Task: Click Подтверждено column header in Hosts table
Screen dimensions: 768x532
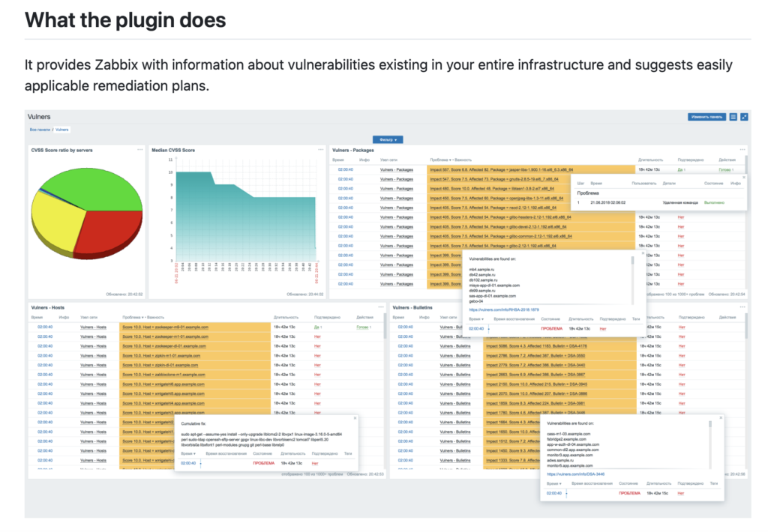Action: point(327,317)
